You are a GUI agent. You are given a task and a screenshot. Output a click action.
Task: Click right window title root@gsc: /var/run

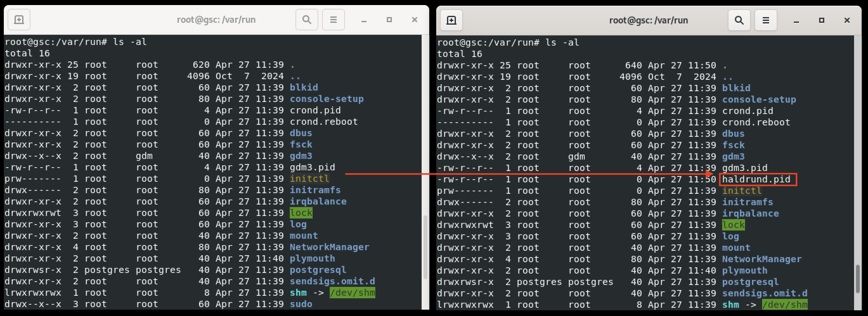click(x=649, y=21)
